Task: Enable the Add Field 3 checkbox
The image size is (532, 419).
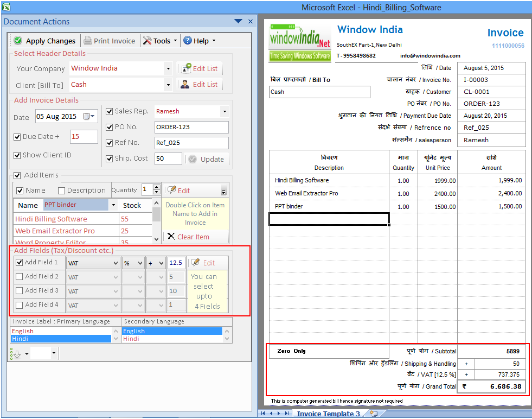Action: [x=20, y=291]
